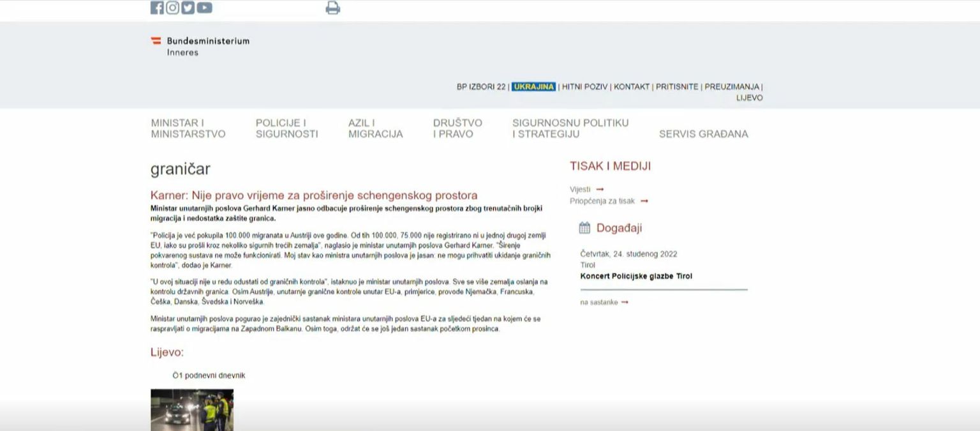The height and width of the screenshot is (431, 980).
Task: Expand the AZIL I MIGRACIJA menu
Action: tap(375, 128)
